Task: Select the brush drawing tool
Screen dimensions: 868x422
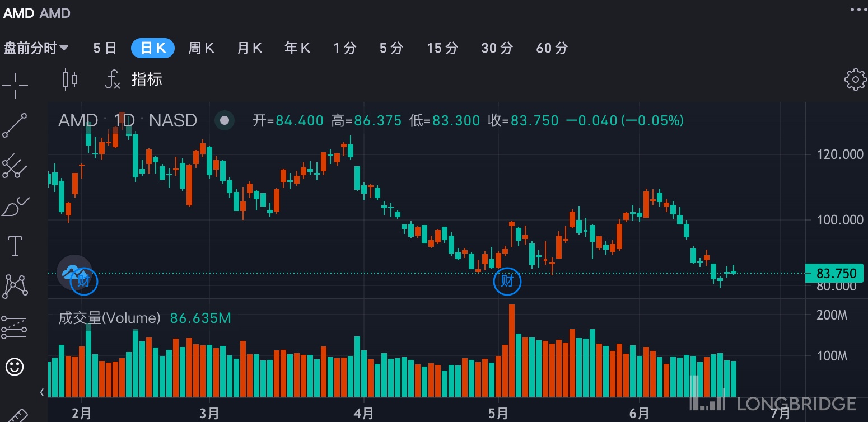Action: 16,207
